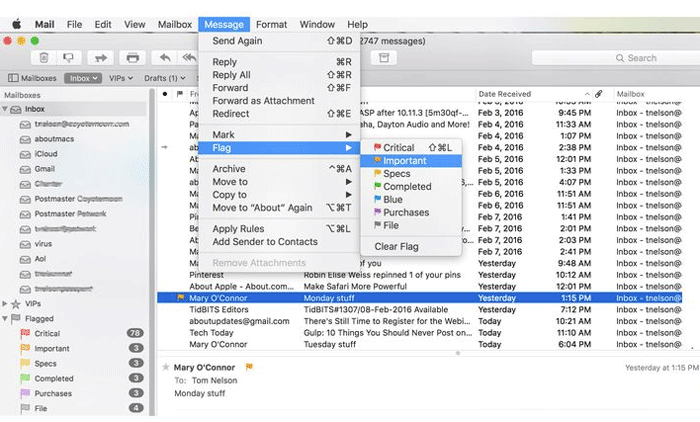Viewport: 700px width, 422px height.
Task: Click the archive box toolbar icon
Action: (384, 58)
